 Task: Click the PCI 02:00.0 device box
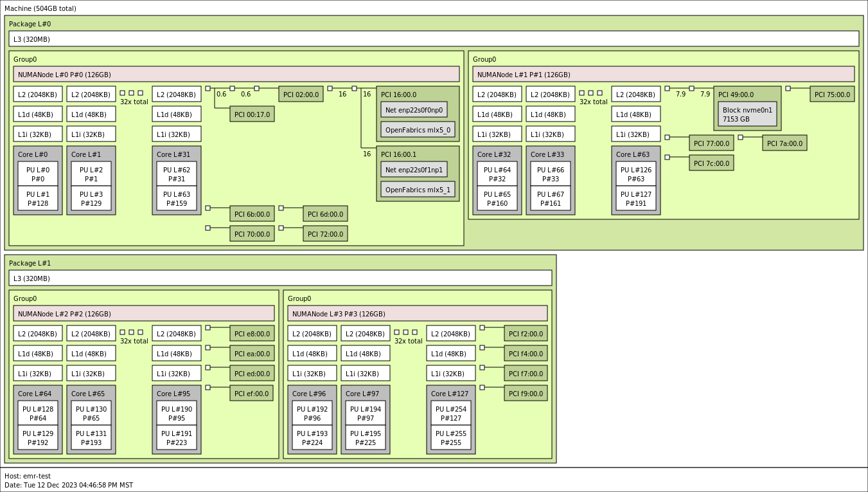coord(301,95)
